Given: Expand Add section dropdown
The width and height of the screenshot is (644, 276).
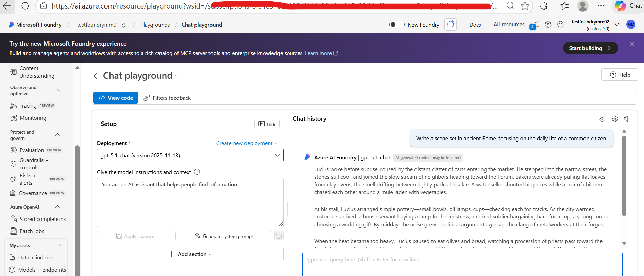Looking at the screenshot, I should point(190,254).
